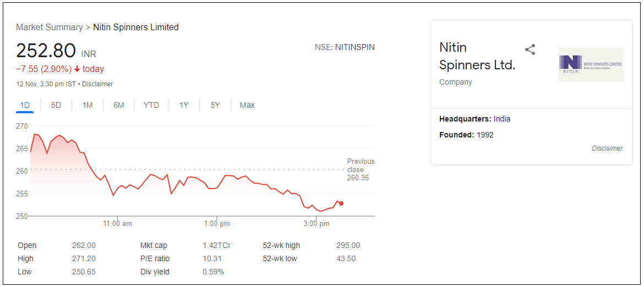Show the 6M price history tab

click(x=119, y=105)
